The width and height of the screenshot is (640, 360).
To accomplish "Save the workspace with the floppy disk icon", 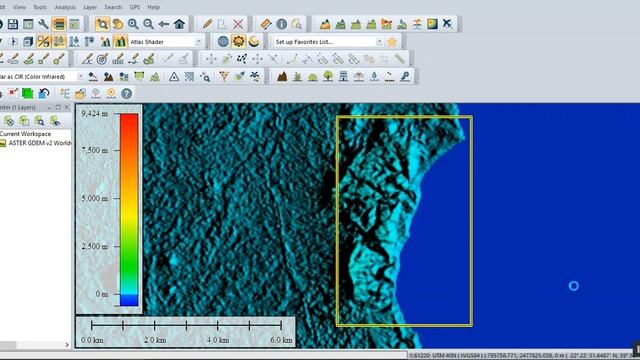I will pyautogui.click(x=13, y=24).
